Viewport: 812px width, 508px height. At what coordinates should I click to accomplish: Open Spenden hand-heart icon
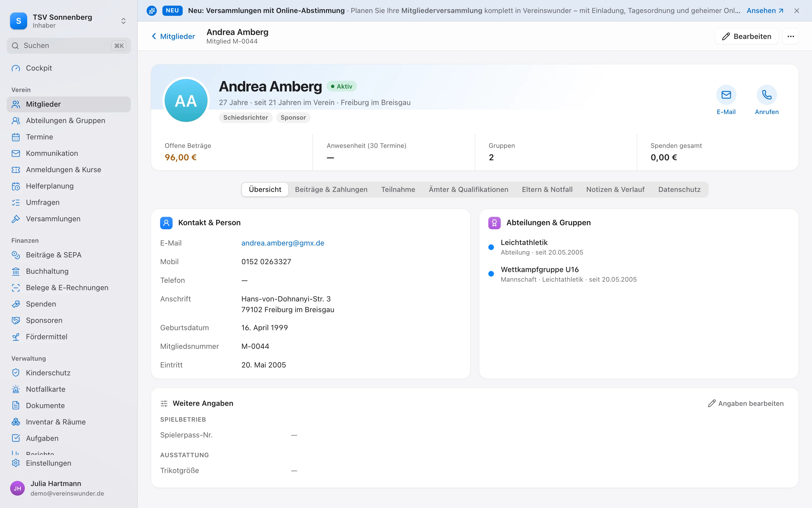pyautogui.click(x=16, y=304)
